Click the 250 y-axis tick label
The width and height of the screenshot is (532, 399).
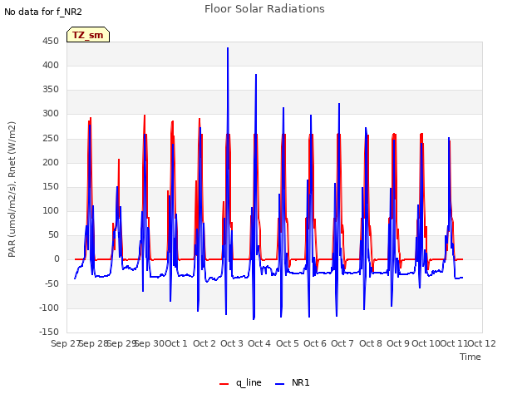pos(51,139)
